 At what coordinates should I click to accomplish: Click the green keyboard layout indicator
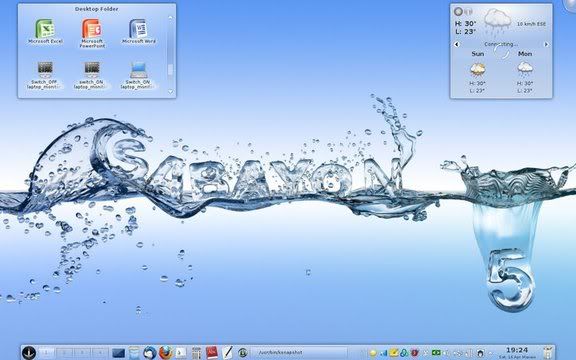pos(436,353)
